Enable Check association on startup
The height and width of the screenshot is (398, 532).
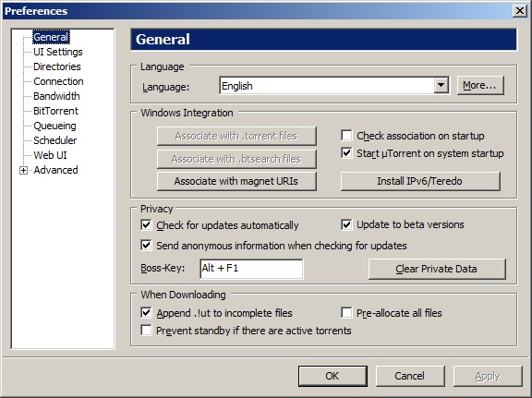tap(346, 136)
